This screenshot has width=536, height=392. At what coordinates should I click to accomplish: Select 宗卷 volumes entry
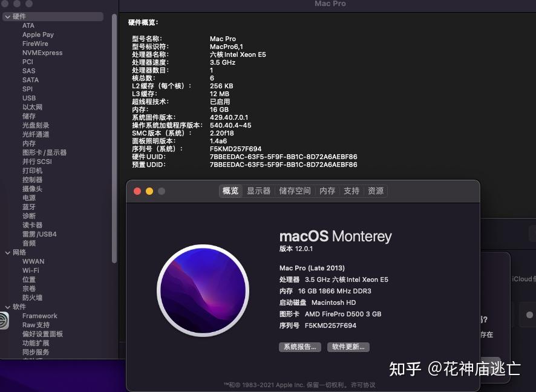[29, 289]
